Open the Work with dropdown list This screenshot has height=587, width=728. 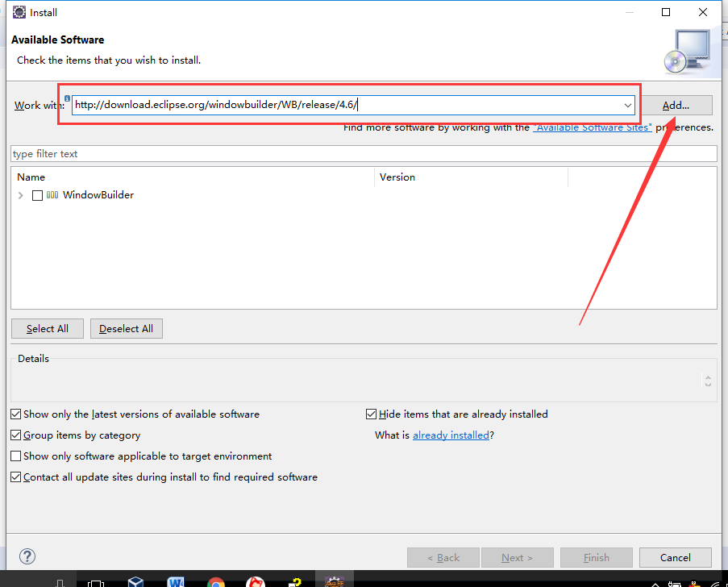pyautogui.click(x=627, y=104)
